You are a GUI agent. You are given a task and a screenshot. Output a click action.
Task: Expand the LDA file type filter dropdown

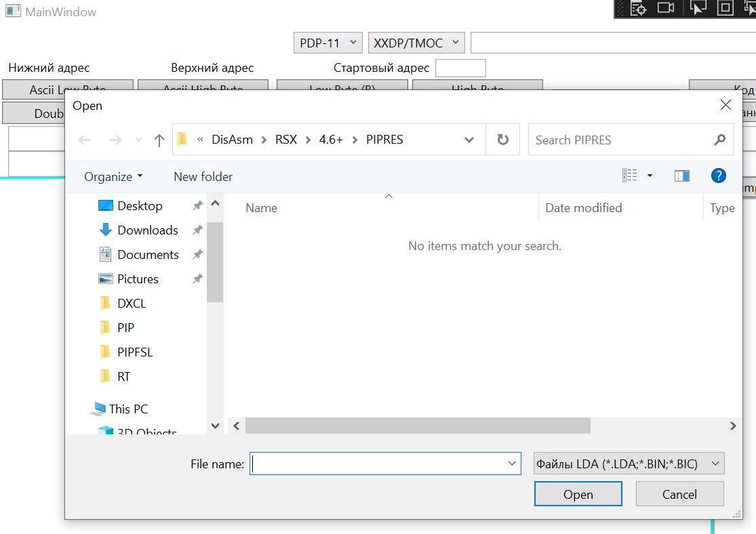(629, 464)
